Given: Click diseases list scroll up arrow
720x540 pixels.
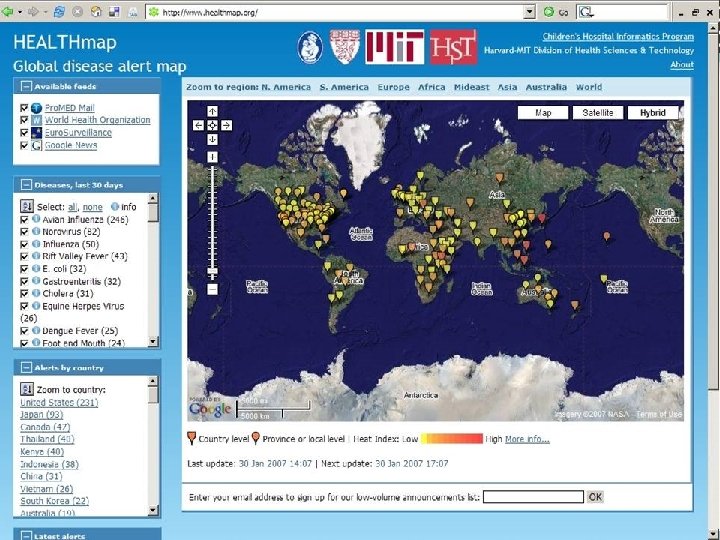Looking at the screenshot, I should pyautogui.click(x=153, y=198).
